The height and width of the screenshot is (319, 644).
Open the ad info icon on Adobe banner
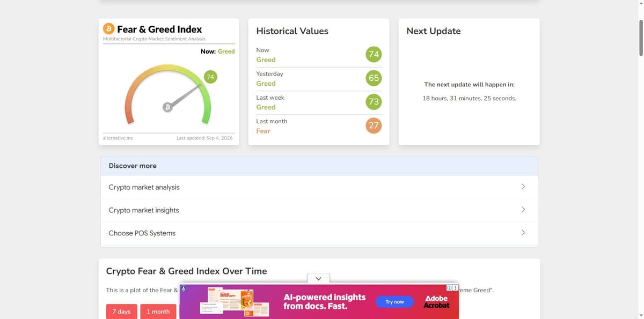pyautogui.click(x=449, y=288)
